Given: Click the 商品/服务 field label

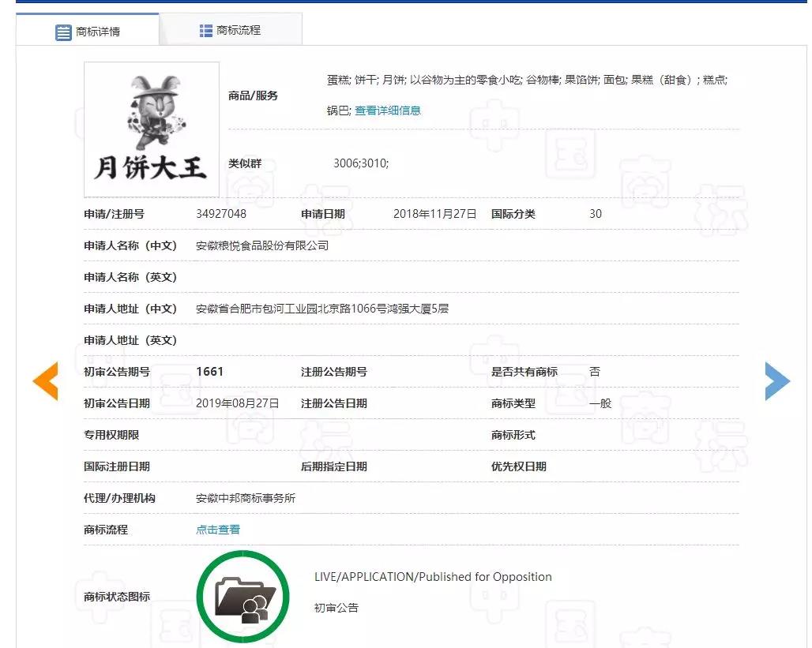Looking at the screenshot, I should [x=254, y=96].
